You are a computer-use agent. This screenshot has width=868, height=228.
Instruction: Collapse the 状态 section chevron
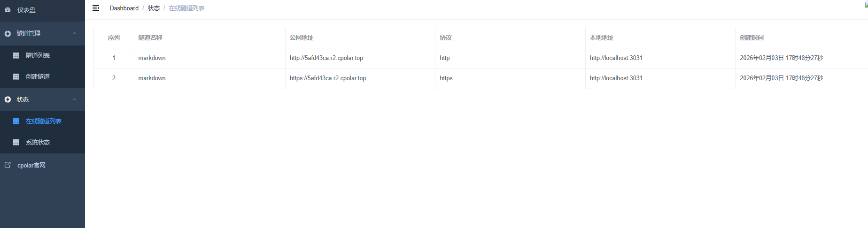74,99
